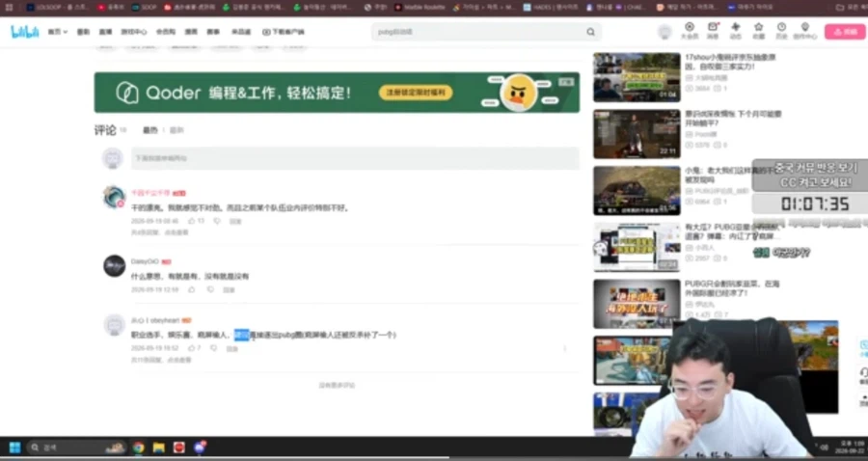Open 赛事 in the top navigation
Viewport: 868px width, 461px height.
click(213, 32)
